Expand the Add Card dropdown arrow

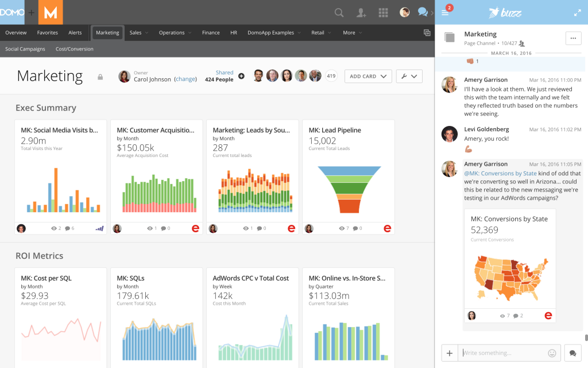385,76
